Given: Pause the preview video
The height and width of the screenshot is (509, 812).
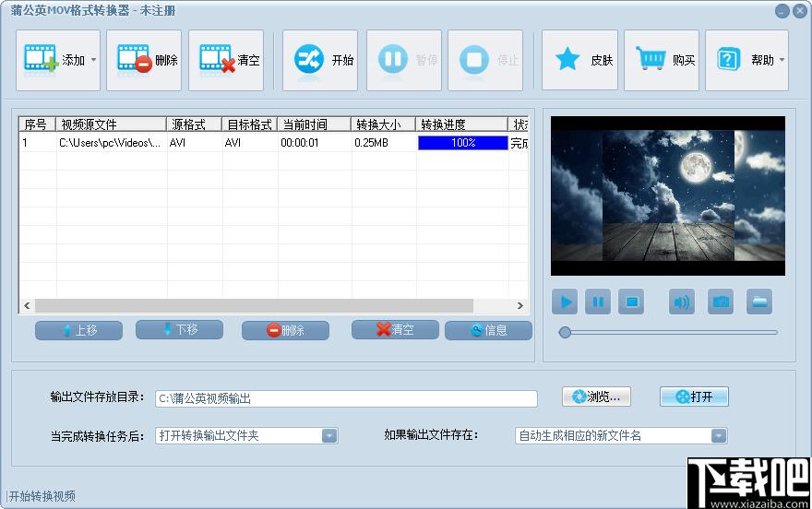Looking at the screenshot, I should pyautogui.click(x=598, y=302).
